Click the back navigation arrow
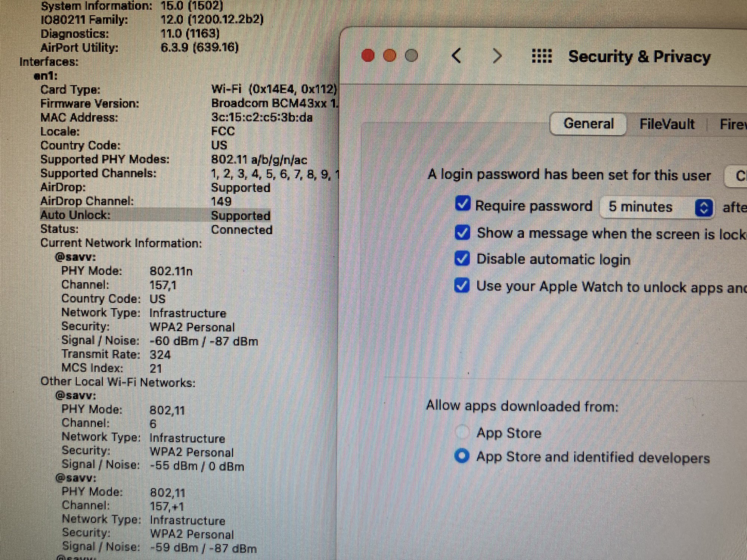747x560 pixels. pos(456,56)
